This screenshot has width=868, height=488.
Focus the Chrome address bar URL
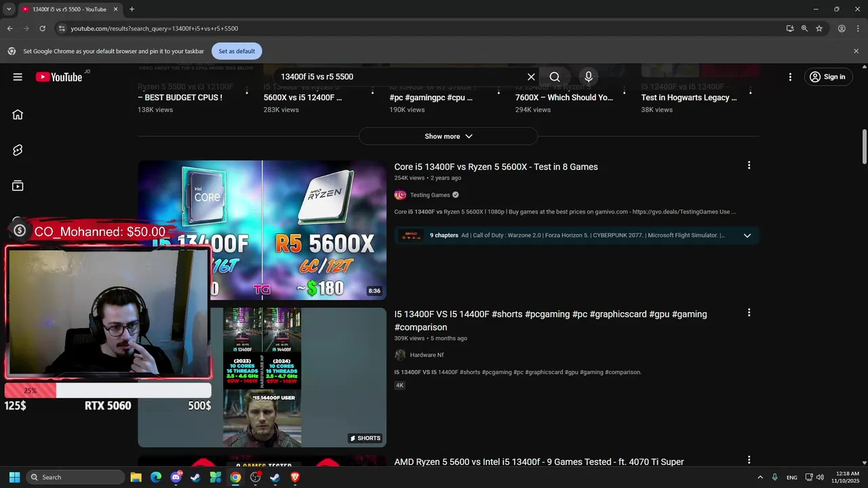click(x=155, y=28)
